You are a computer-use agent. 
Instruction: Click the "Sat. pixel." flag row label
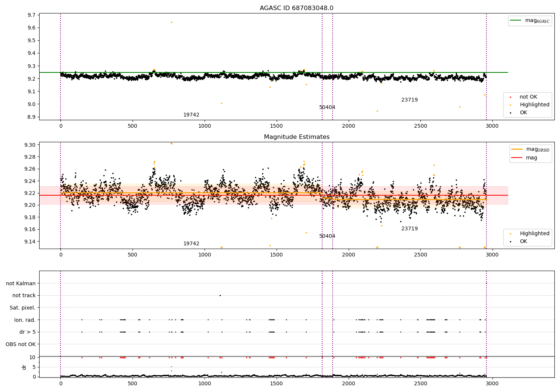tap(23, 308)
